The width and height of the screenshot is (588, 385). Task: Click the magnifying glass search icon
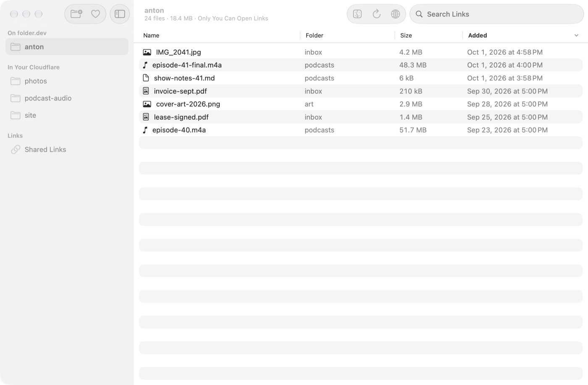tap(419, 14)
